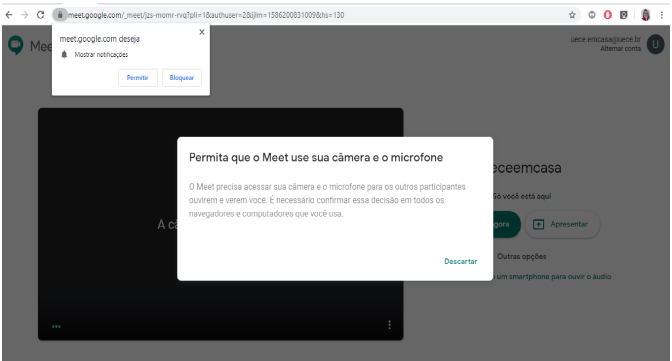Reload the page with the refresh icon
Viewport: 672px width, 361px height.
40,15
